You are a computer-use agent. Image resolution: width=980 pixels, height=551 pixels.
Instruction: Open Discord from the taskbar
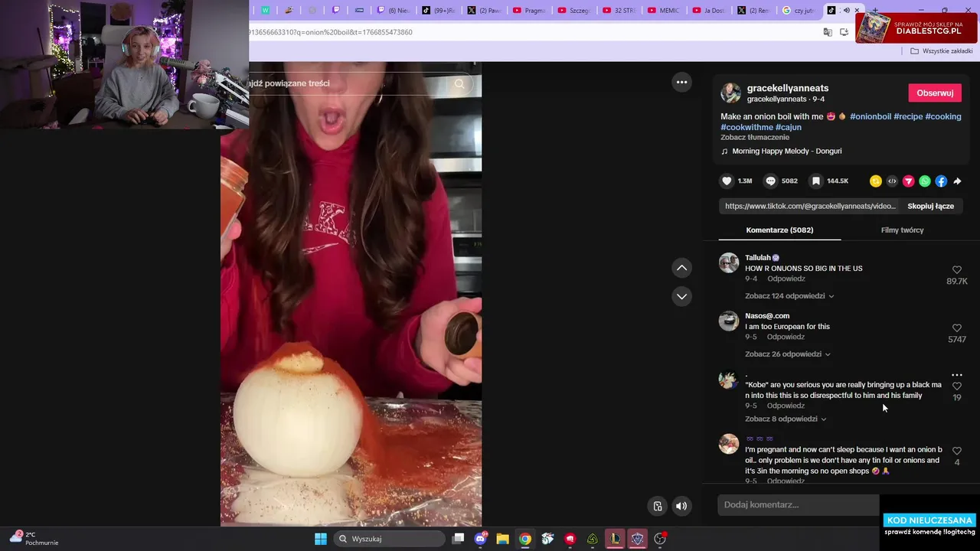pos(480,539)
